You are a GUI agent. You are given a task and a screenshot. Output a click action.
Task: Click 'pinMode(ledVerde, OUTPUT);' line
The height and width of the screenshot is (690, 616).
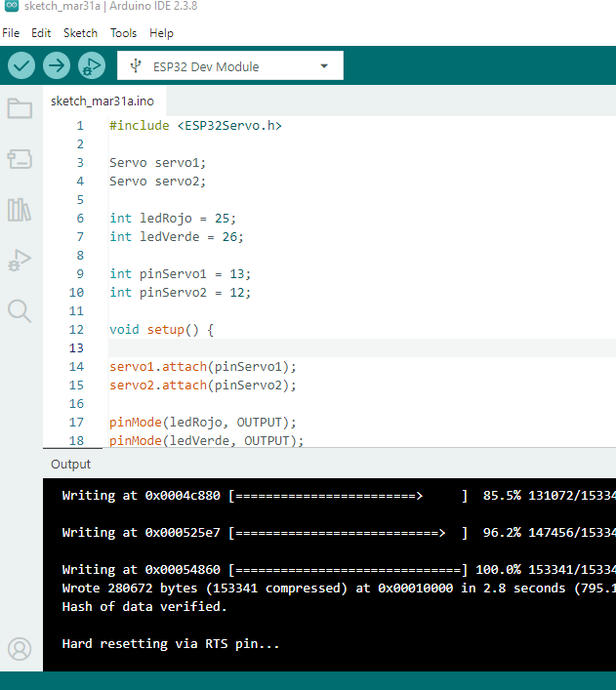click(x=207, y=441)
